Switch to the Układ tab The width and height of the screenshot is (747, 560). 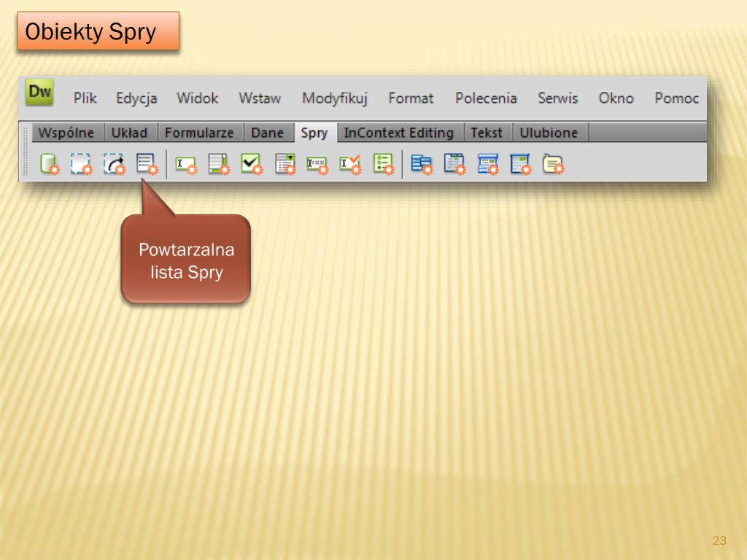point(130,133)
